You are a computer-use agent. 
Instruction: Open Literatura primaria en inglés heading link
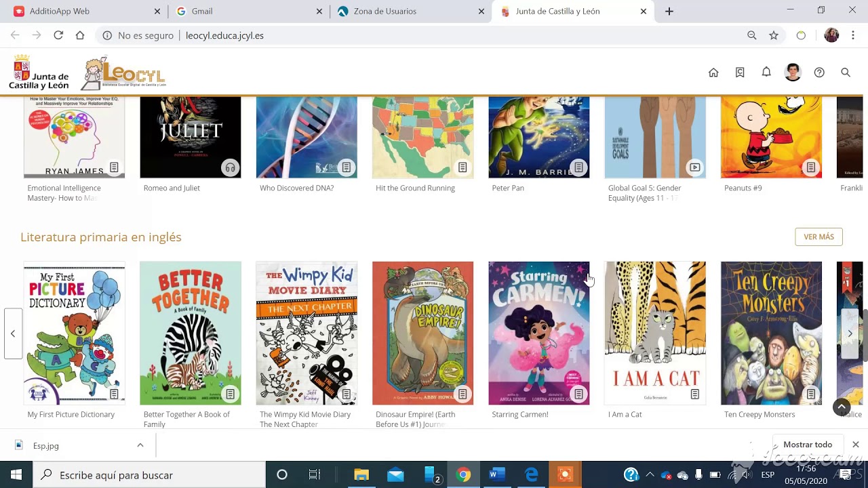(x=101, y=237)
